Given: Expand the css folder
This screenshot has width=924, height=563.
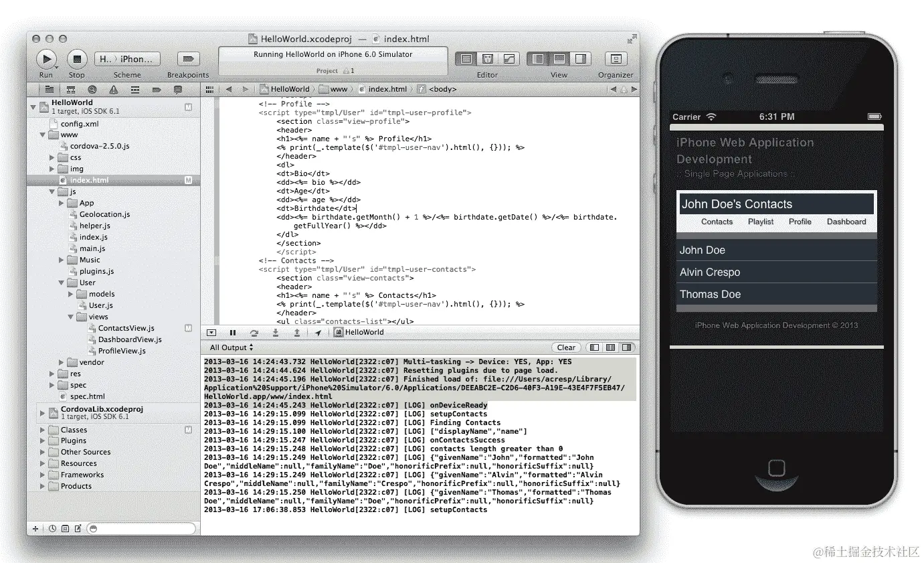Looking at the screenshot, I should point(52,157).
